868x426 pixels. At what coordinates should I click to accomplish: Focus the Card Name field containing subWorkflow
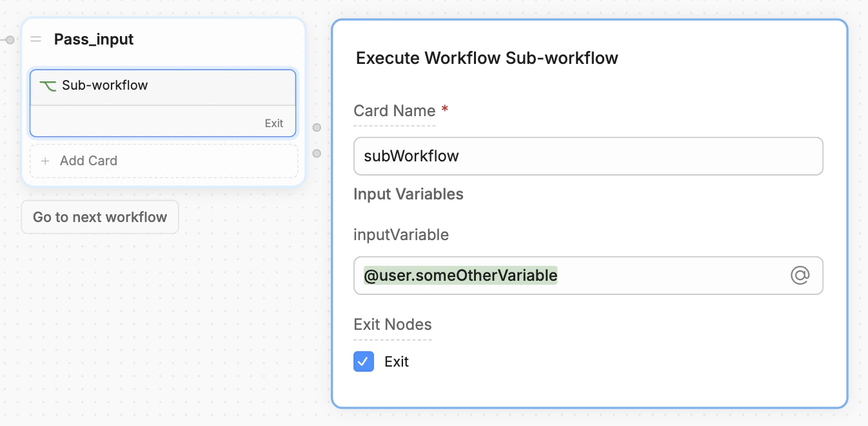pos(587,156)
